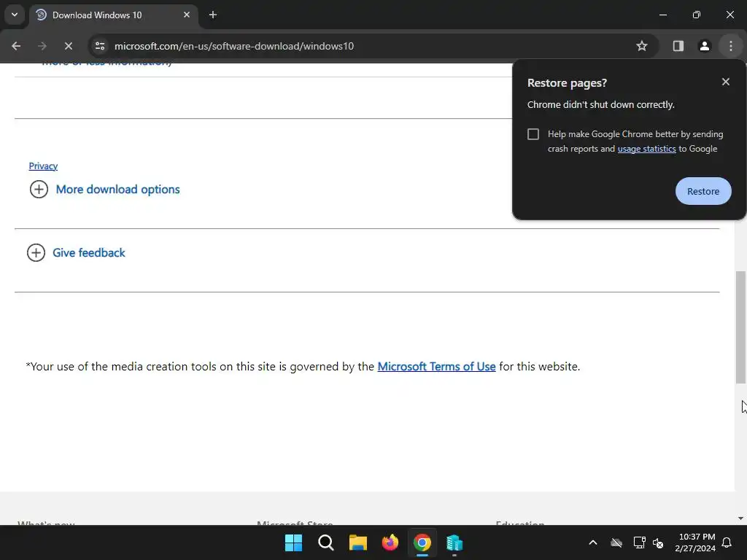Enable sending crash reports checkbox

pos(533,134)
